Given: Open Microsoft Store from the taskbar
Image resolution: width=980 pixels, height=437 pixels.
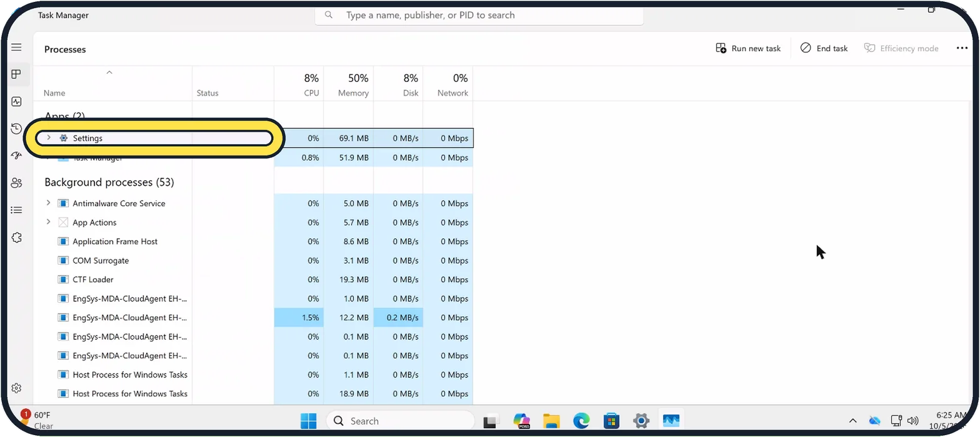Looking at the screenshot, I should 611,421.
